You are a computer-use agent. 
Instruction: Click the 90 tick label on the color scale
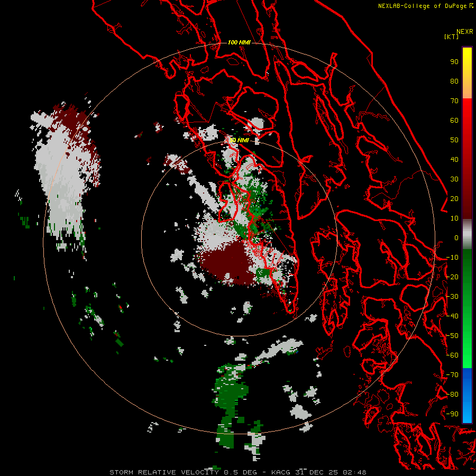pos(454,62)
